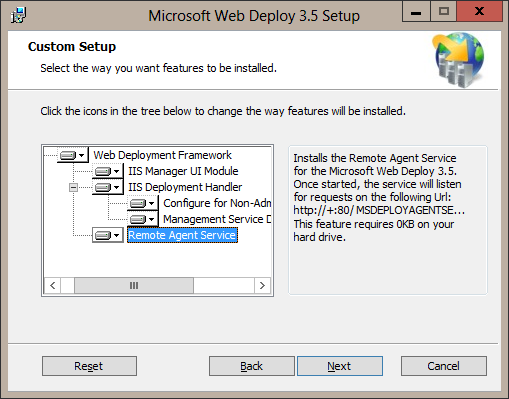Open Web Deployment Framework feature install dropdown
The height and width of the screenshot is (399, 509).
(73, 155)
